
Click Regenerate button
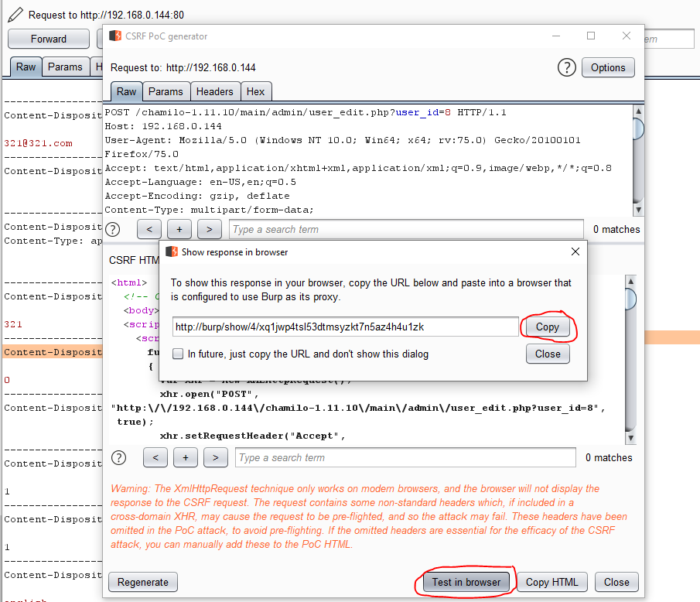coord(143,583)
